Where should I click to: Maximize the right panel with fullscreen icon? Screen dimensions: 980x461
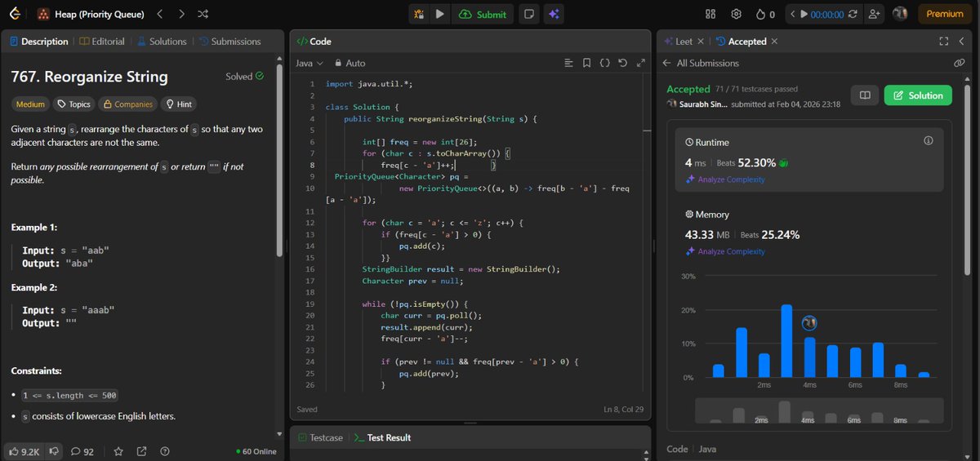[x=944, y=42]
